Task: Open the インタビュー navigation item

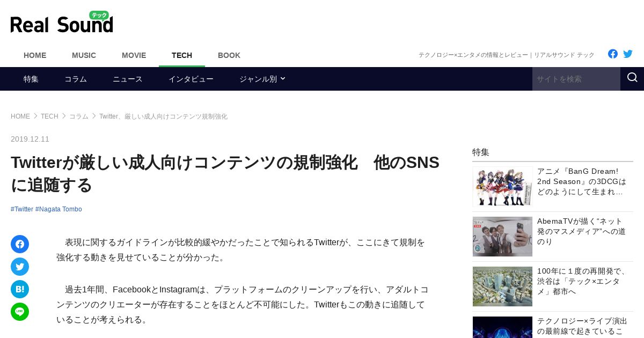Action: (x=191, y=79)
